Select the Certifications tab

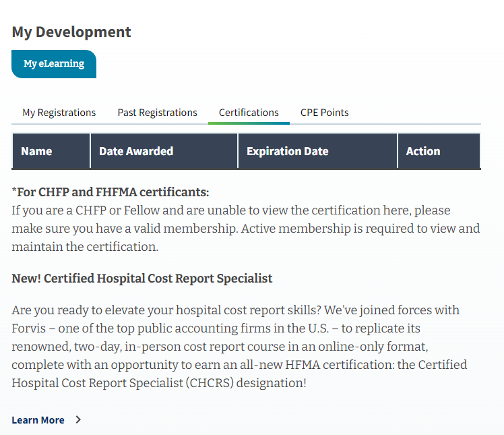coord(249,113)
